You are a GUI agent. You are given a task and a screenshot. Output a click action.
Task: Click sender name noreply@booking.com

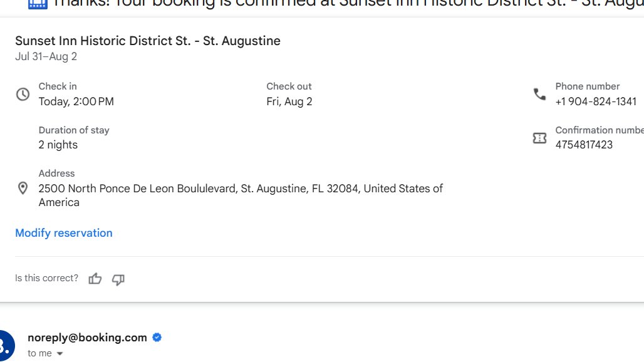[87, 338]
